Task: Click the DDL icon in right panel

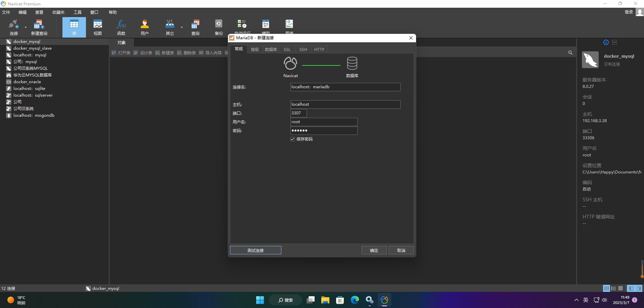Action: coord(614,42)
